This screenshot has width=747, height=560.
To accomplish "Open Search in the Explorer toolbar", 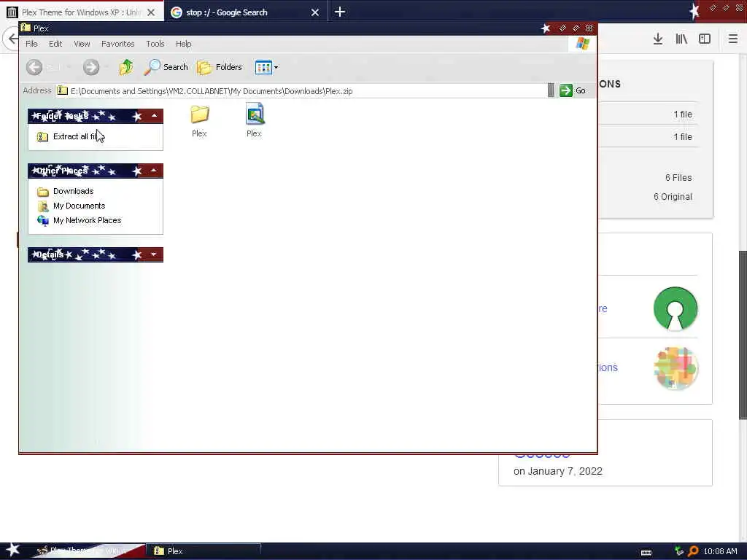I will (166, 67).
